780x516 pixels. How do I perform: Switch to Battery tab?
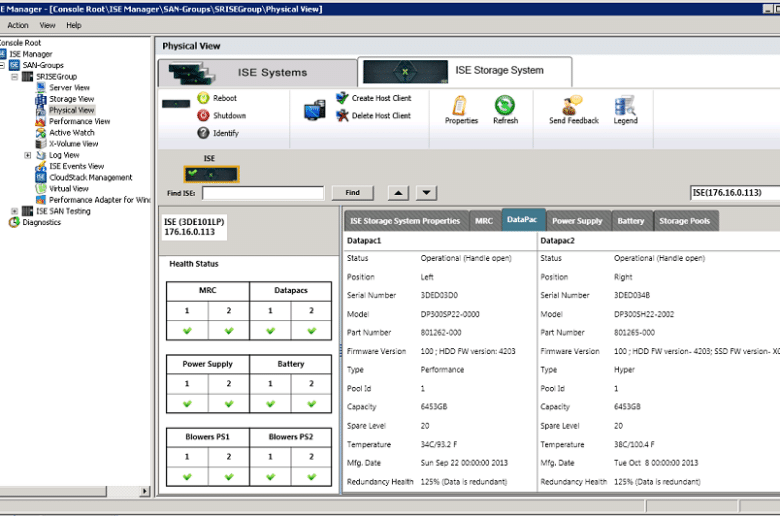[x=630, y=221]
